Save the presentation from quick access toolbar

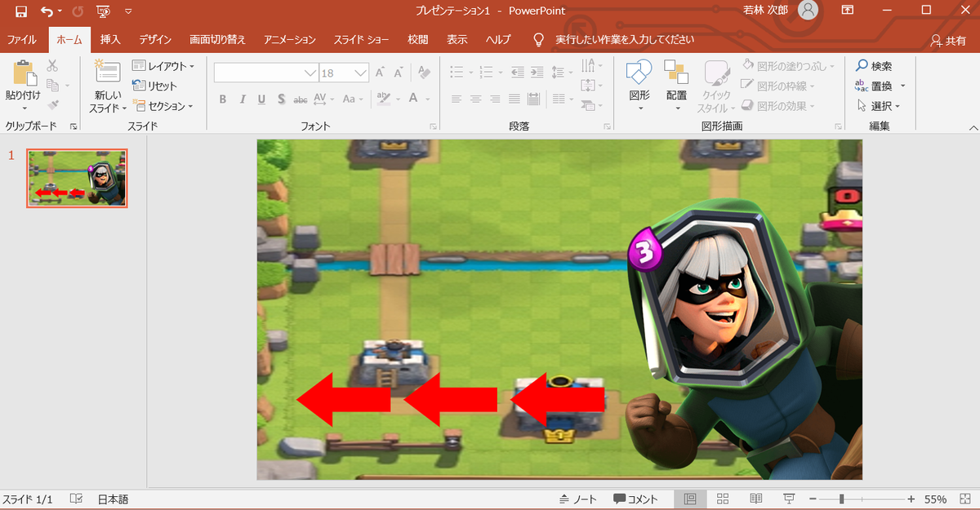coord(20,11)
